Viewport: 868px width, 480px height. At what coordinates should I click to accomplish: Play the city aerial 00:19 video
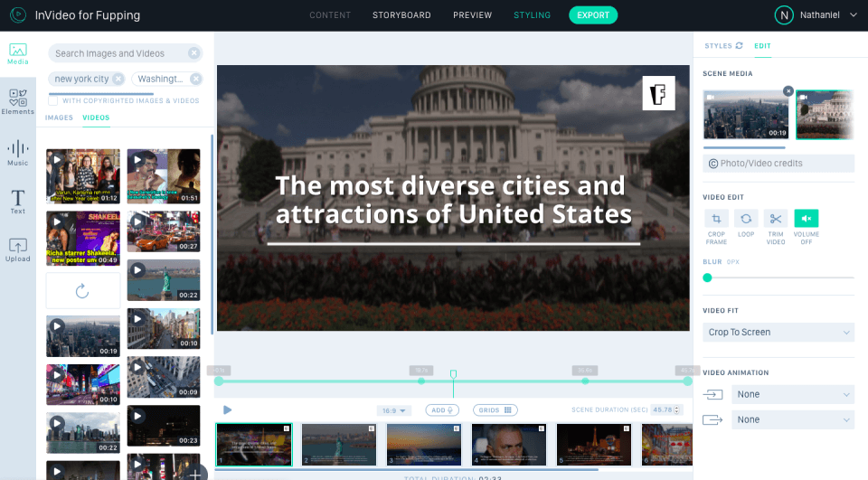point(56,325)
